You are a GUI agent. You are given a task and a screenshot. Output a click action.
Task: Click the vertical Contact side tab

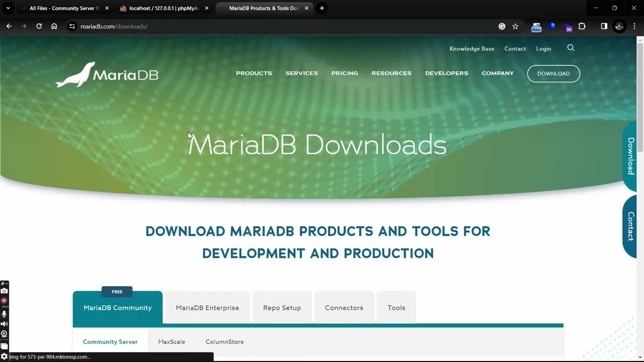(630, 227)
